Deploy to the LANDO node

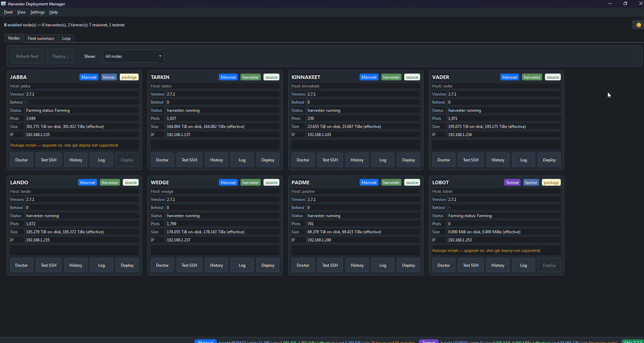[x=127, y=265]
